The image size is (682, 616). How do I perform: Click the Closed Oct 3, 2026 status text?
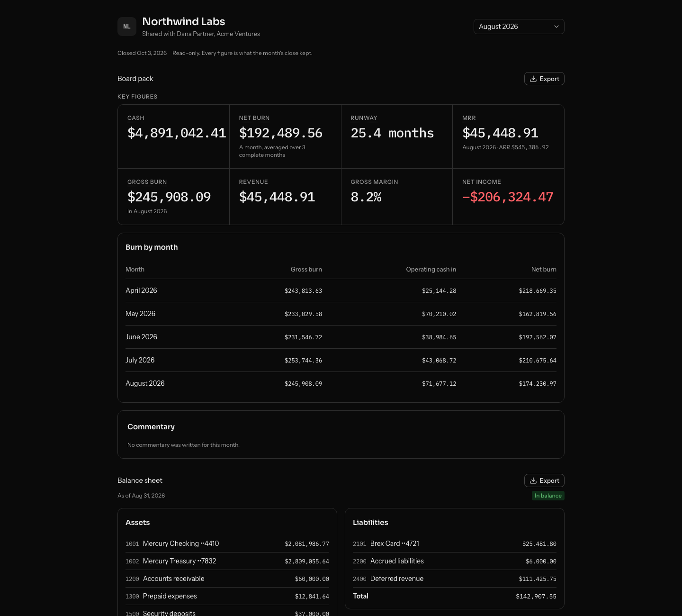click(x=142, y=53)
